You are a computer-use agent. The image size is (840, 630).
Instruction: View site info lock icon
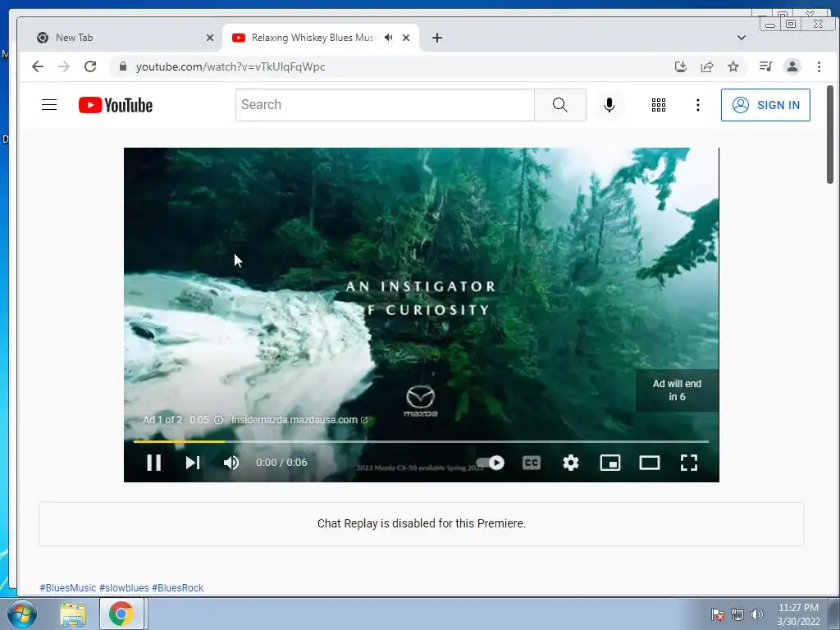click(x=123, y=66)
